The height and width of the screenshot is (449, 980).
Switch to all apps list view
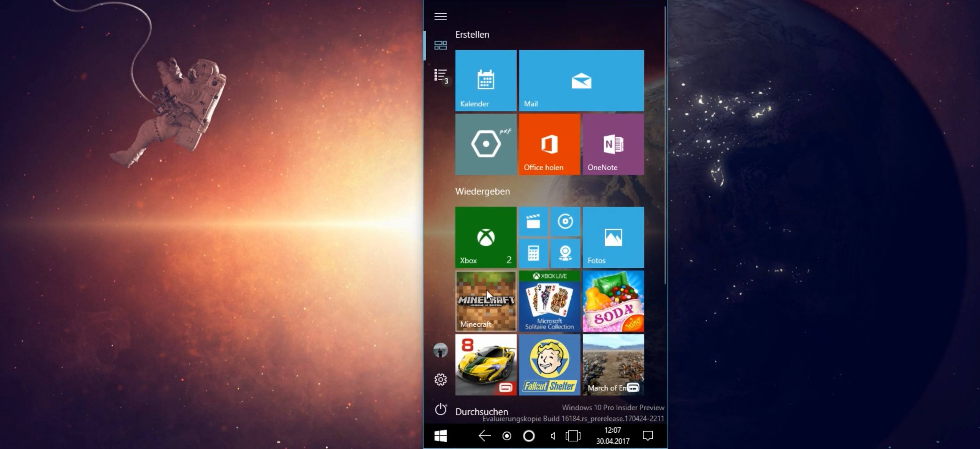click(x=440, y=75)
